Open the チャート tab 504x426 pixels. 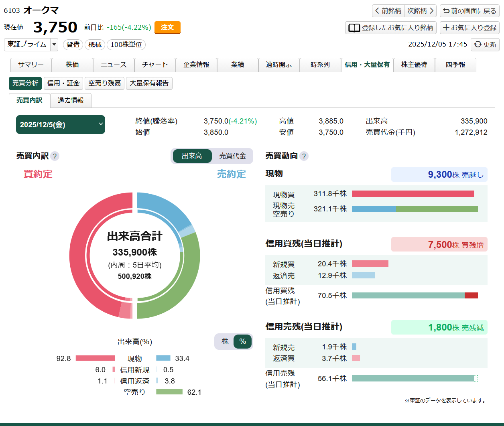click(x=155, y=65)
